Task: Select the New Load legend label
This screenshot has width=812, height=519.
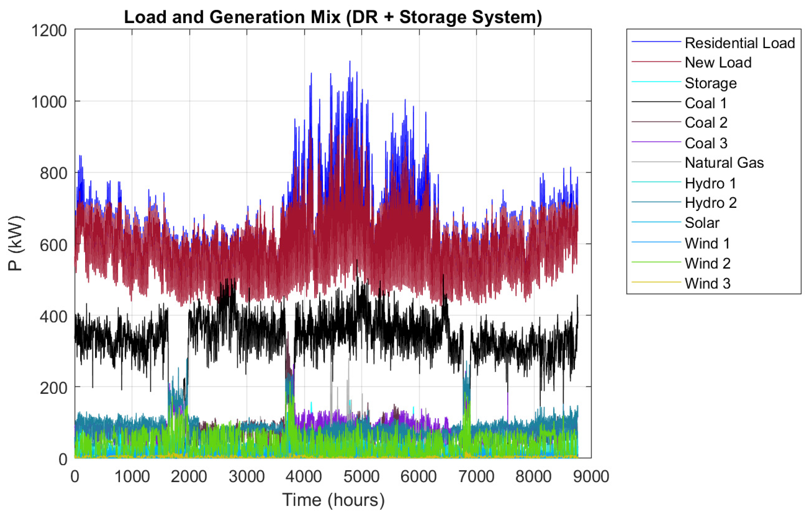Action: click(x=718, y=63)
